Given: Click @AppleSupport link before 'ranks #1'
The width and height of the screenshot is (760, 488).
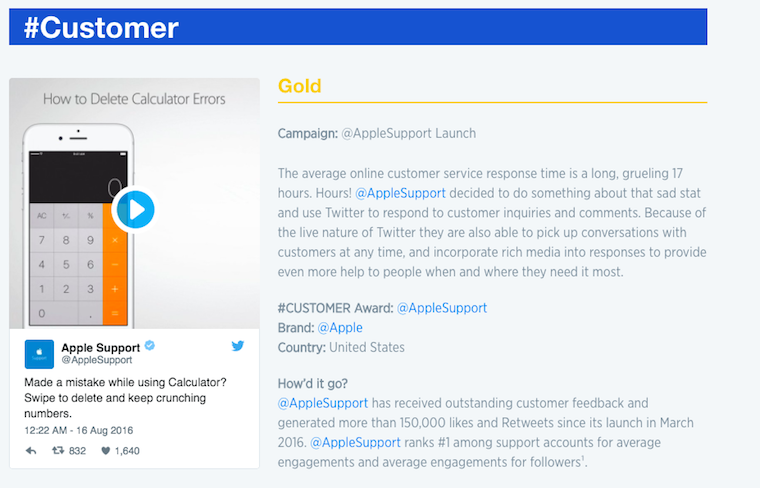Looking at the screenshot, I should 354,442.
